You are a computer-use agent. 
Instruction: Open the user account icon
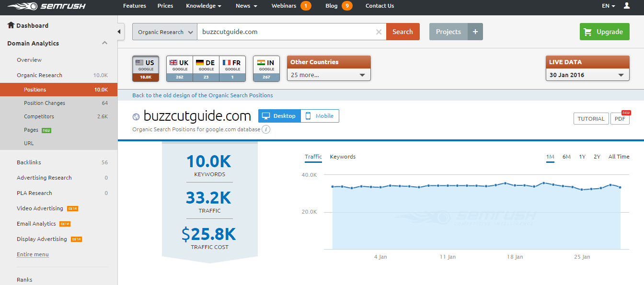click(x=627, y=6)
